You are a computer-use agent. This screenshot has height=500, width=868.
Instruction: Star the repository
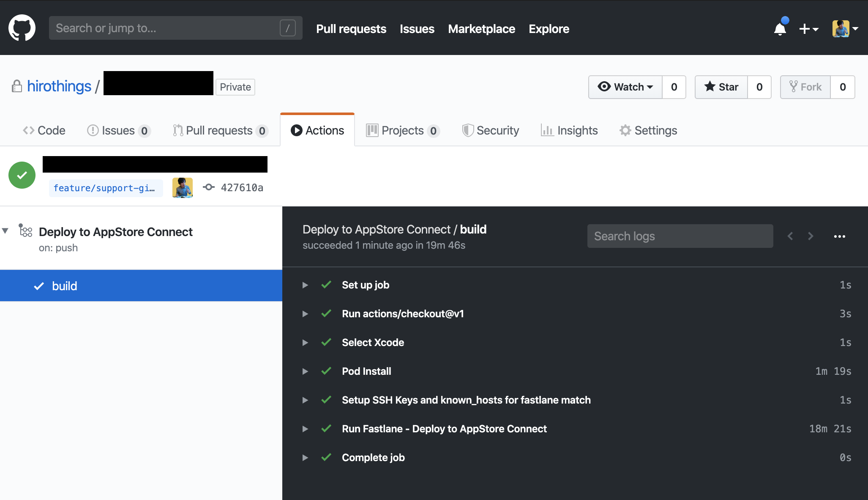click(721, 87)
